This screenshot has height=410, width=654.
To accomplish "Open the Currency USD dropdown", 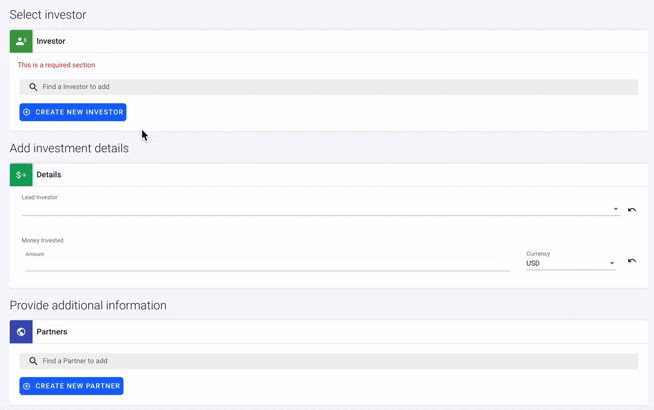I will 571,263.
